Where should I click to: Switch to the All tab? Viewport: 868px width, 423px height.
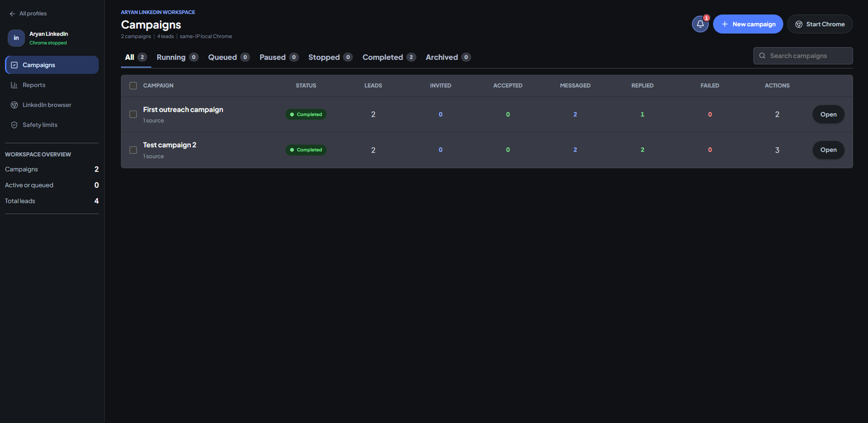tap(136, 57)
